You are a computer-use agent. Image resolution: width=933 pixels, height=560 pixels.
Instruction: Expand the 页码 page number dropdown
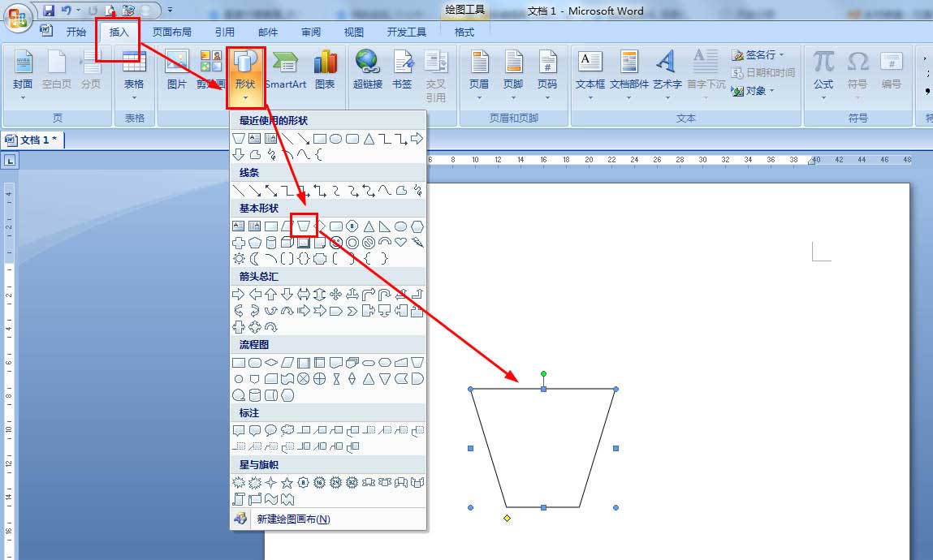coord(547,75)
